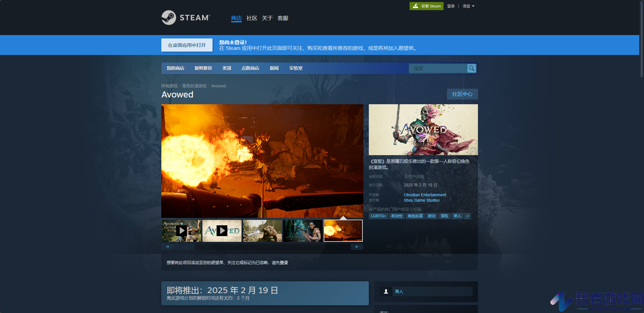Select the LGBTQ+ tag
The image size is (644, 313).
pos(379,216)
